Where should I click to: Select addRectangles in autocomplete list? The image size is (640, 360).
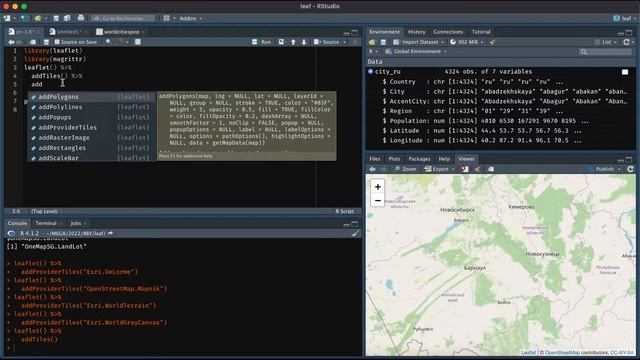point(91,148)
